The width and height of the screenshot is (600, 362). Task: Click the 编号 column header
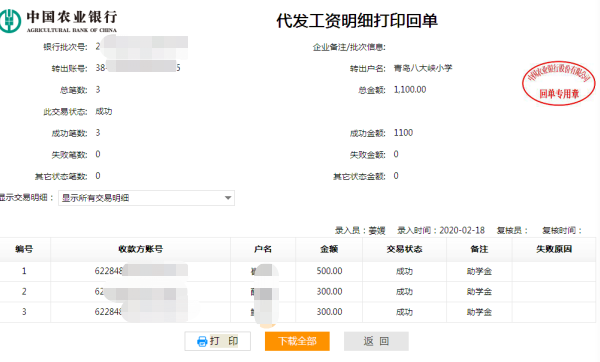pos(24,249)
